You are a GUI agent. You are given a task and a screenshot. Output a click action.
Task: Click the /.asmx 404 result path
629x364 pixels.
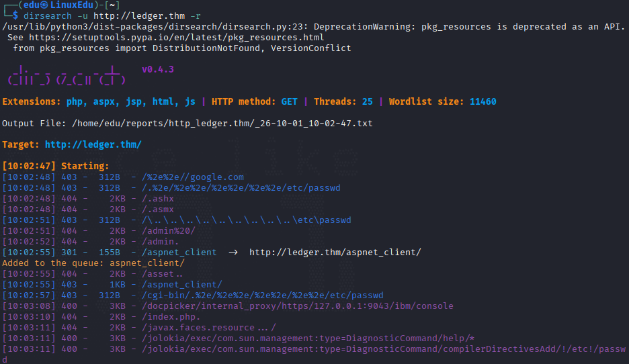(158, 210)
